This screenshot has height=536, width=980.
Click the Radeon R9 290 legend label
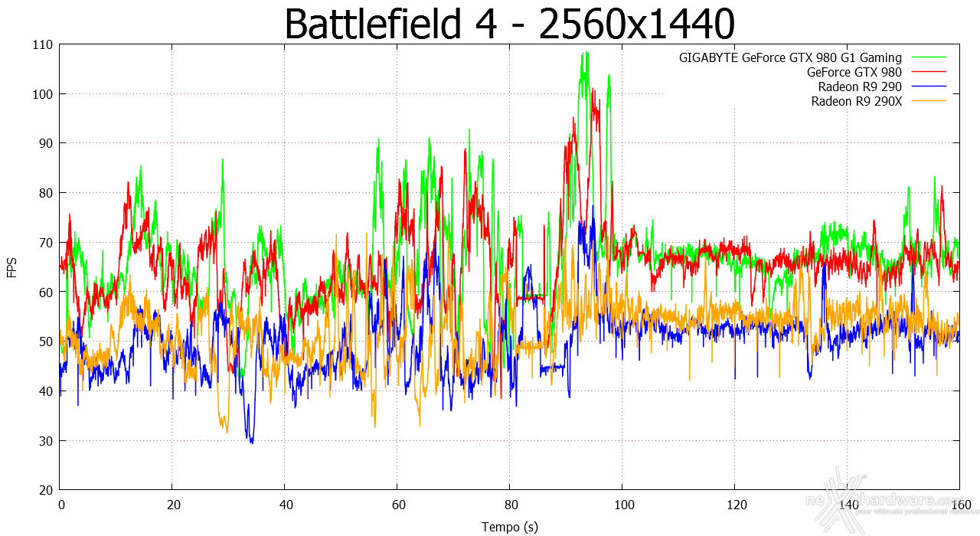click(860, 87)
